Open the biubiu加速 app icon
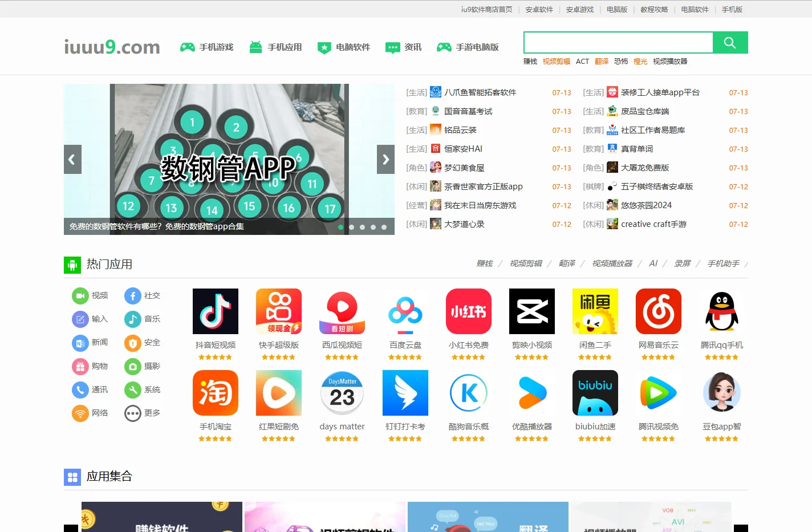The image size is (812, 532). pos(595,393)
